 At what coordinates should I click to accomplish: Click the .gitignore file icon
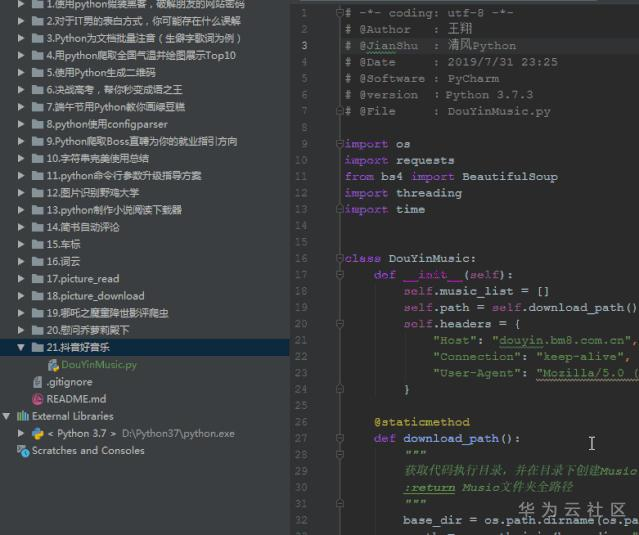click(x=37, y=382)
